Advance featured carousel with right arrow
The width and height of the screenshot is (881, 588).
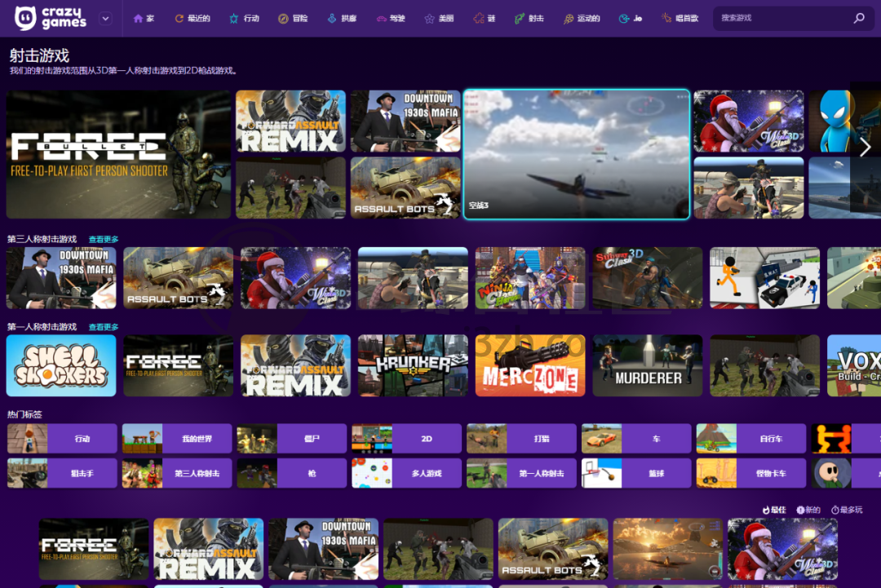[x=866, y=147]
